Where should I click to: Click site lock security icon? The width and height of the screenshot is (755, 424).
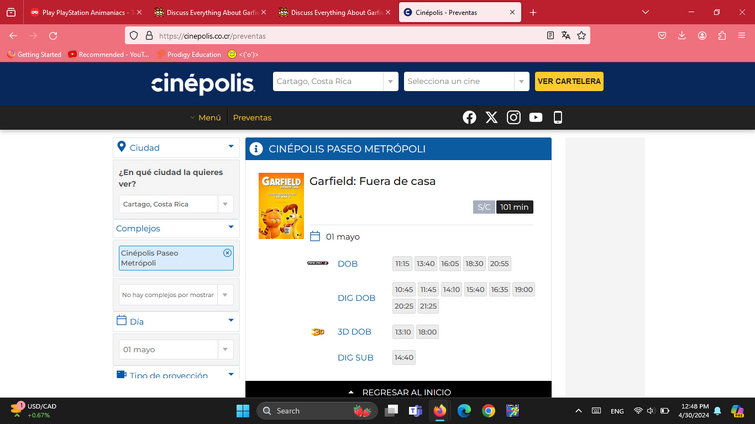click(149, 36)
